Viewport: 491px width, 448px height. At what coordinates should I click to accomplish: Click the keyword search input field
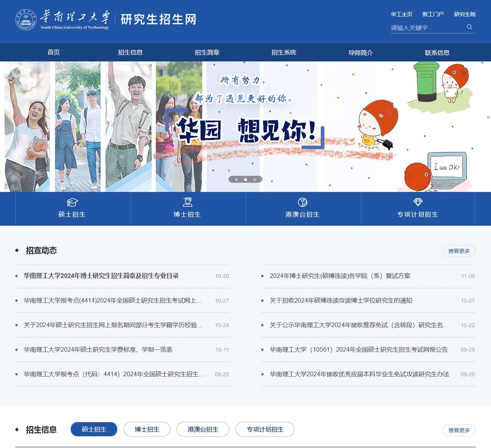click(x=427, y=28)
